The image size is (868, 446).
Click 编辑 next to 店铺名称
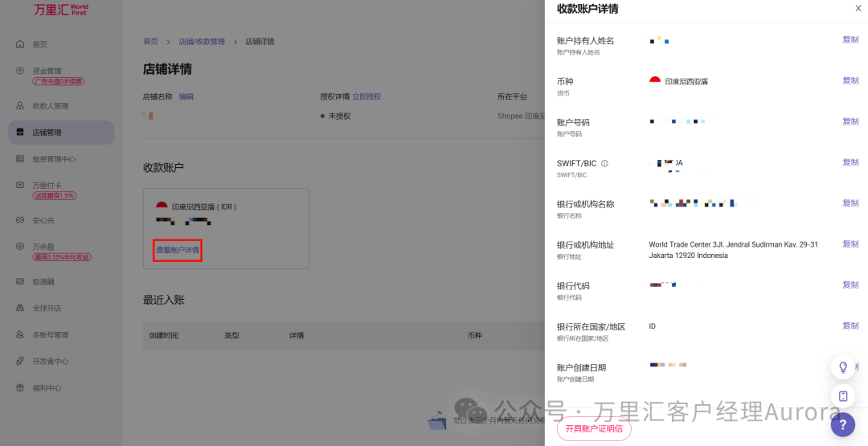click(186, 96)
